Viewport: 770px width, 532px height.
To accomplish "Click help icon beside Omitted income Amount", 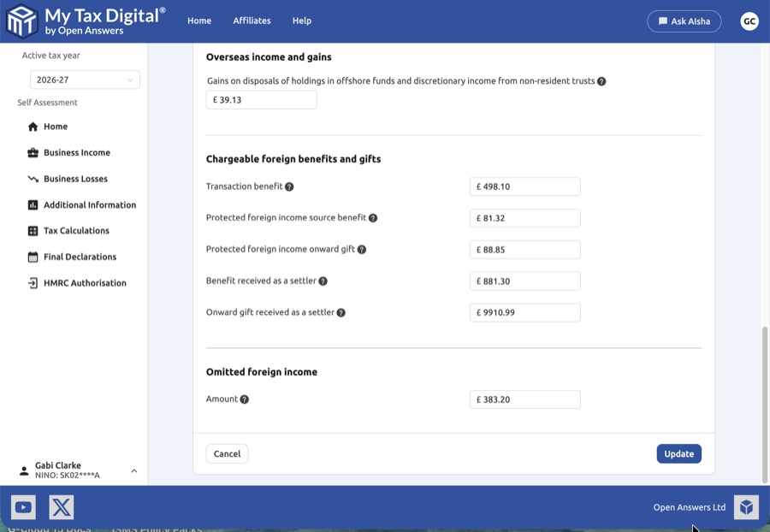I will [245, 399].
